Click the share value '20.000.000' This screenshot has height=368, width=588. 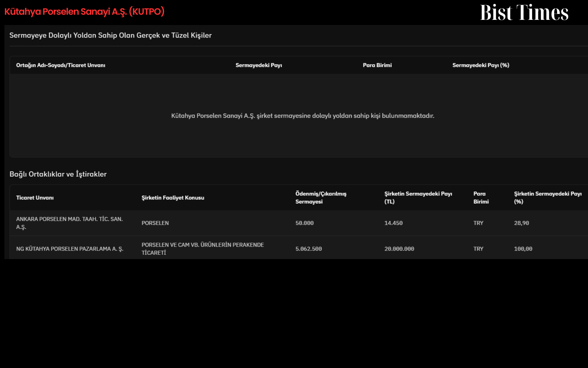(x=399, y=249)
